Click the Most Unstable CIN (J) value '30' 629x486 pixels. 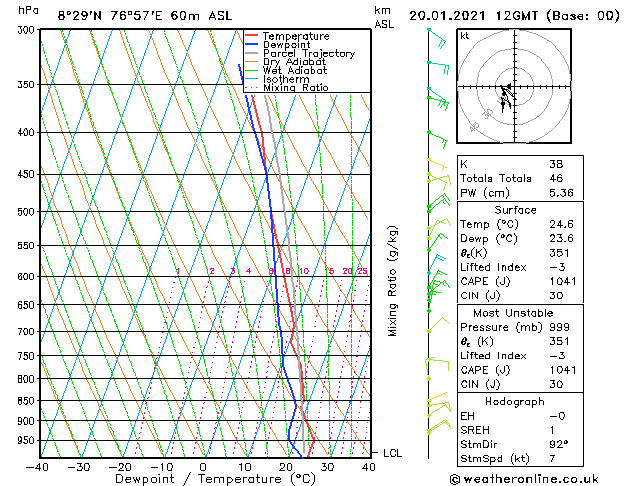(556, 384)
